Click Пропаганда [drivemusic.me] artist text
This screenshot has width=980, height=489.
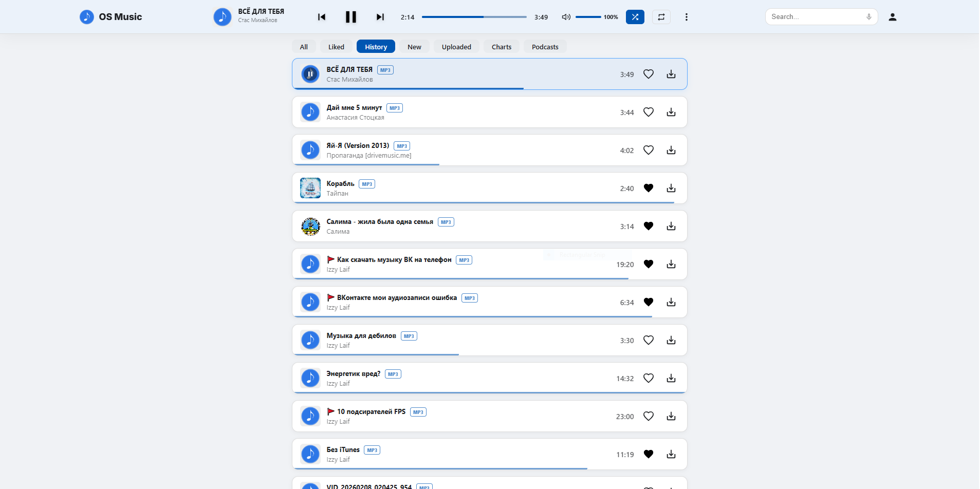(x=369, y=156)
